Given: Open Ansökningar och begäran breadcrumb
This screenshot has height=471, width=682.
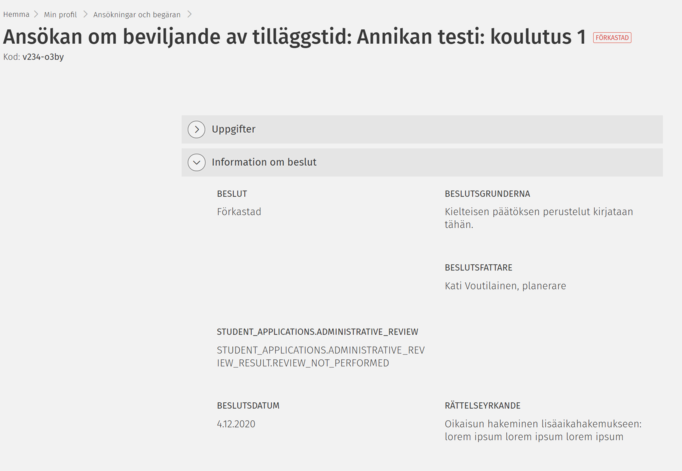Looking at the screenshot, I should pyautogui.click(x=137, y=14).
